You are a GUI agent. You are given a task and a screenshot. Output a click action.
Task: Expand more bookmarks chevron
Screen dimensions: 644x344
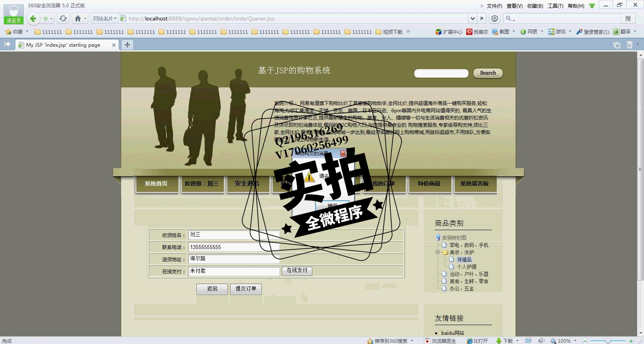point(408,31)
